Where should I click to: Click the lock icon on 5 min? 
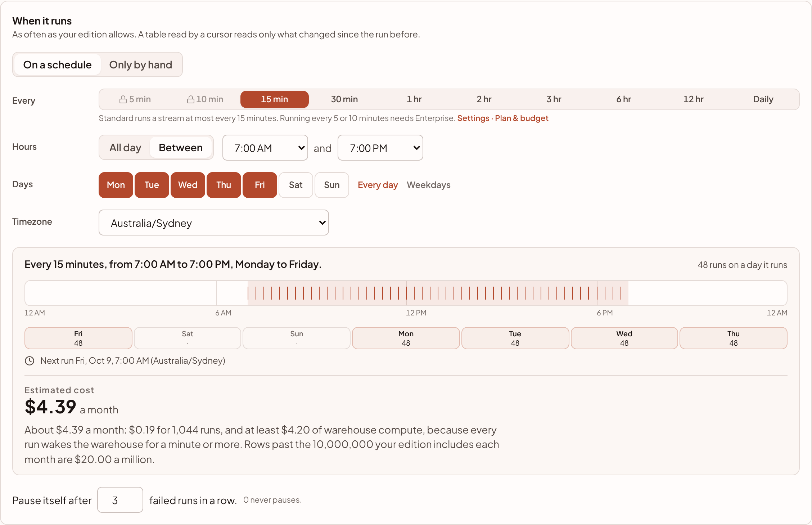(123, 99)
